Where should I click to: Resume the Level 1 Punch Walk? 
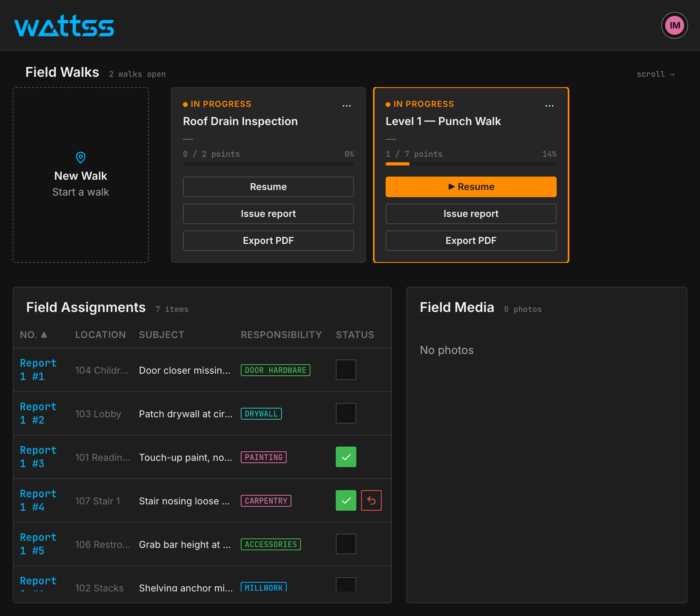(x=471, y=187)
